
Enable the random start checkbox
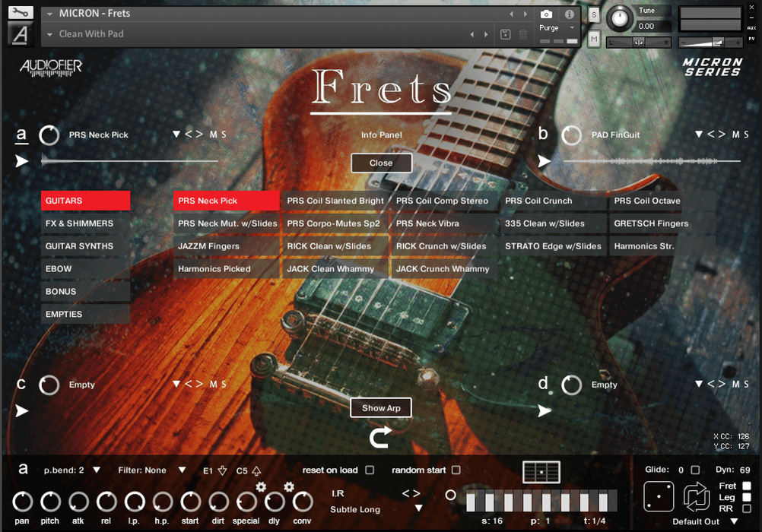click(x=457, y=470)
